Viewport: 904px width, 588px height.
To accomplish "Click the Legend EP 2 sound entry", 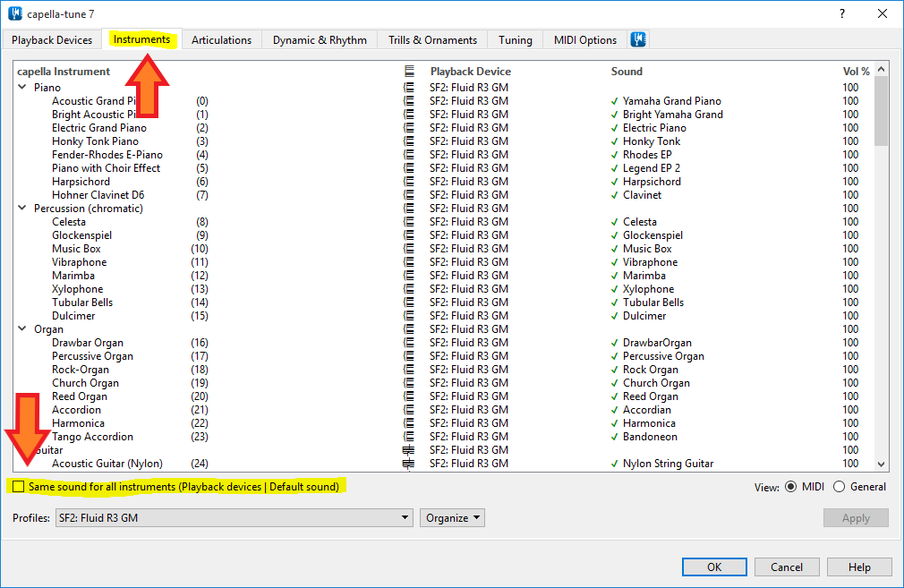I will point(652,168).
